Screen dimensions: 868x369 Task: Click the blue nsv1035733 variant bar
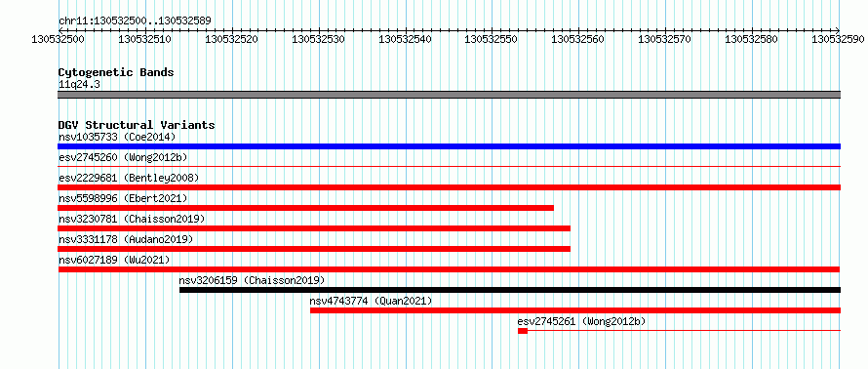tap(449, 146)
